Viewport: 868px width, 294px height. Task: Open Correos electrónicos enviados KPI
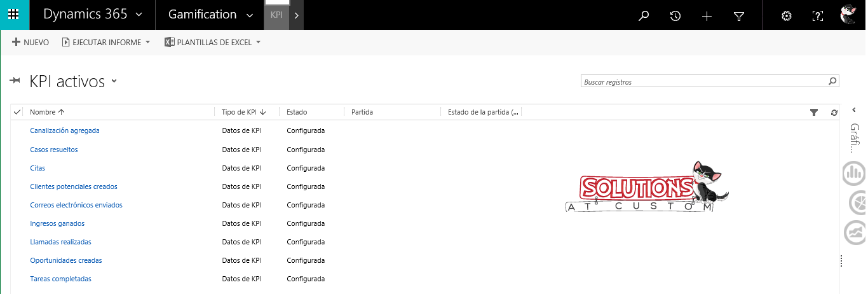tap(76, 205)
